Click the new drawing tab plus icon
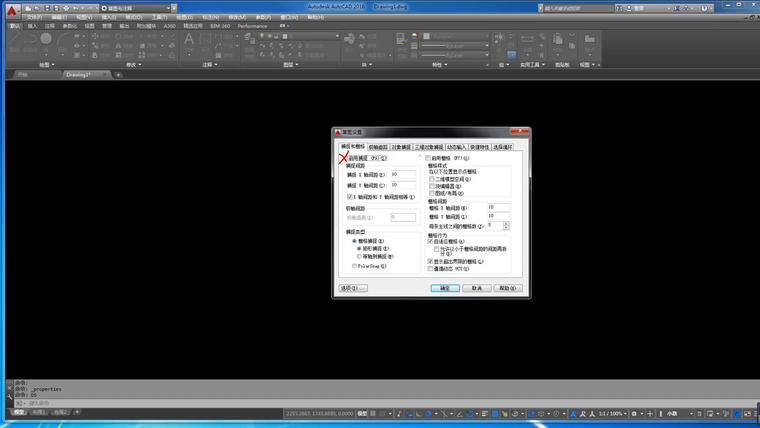The height and width of the screenshot is (428, 760). click(x=118, y=75)
